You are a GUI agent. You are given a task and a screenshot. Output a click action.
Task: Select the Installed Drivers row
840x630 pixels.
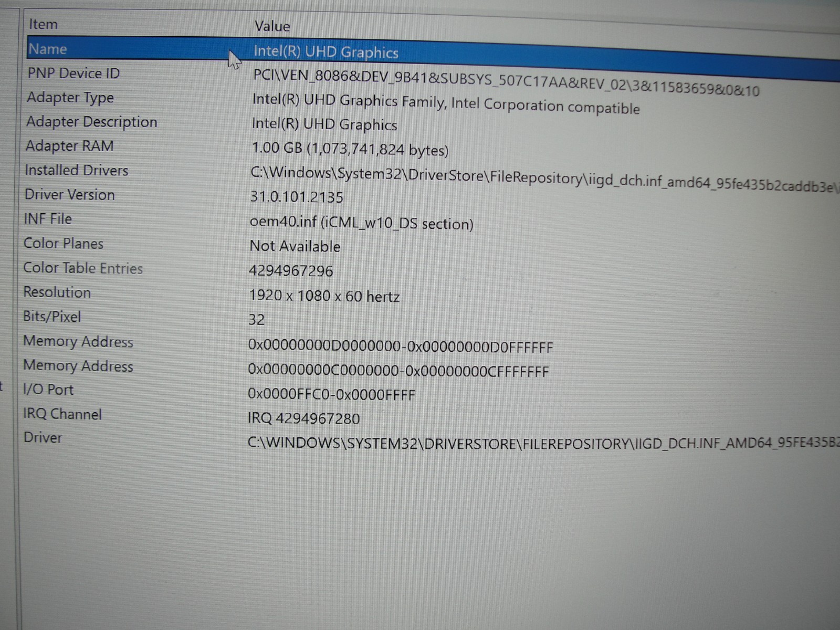coord(77,170)
